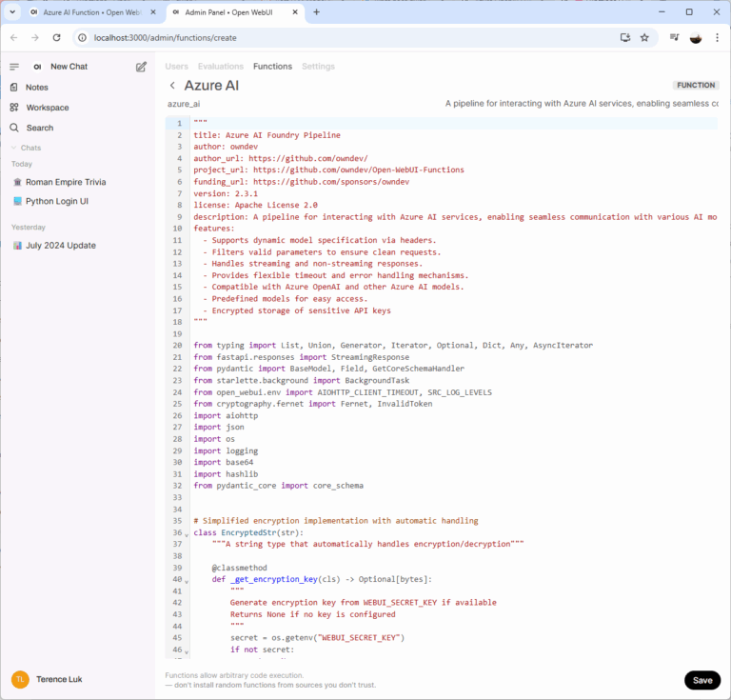Open the Chrome three-dot menu
This screenshot has height=700, width=731.
[717, 38]
